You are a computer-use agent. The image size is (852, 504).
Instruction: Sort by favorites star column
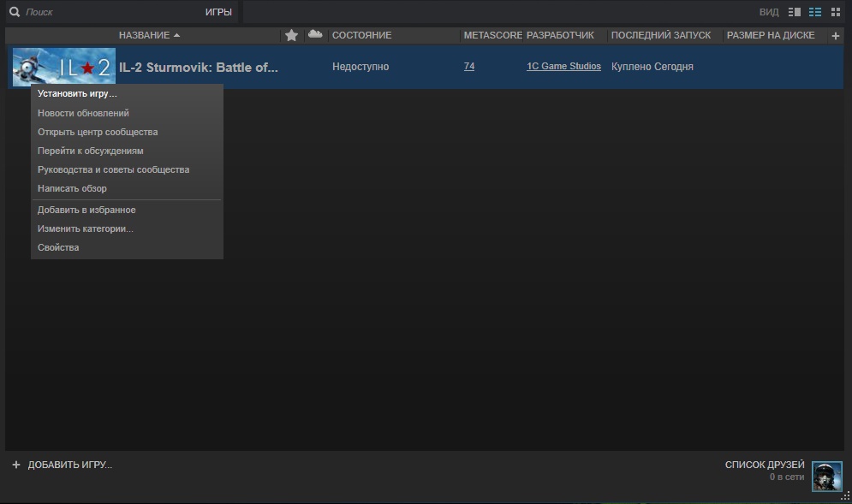coord(292,35)
